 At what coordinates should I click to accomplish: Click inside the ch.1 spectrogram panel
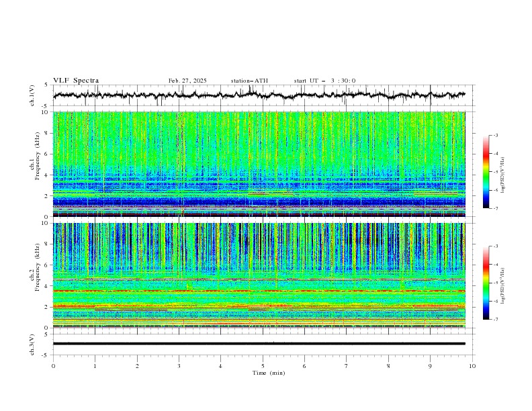[x=259, y=164]
